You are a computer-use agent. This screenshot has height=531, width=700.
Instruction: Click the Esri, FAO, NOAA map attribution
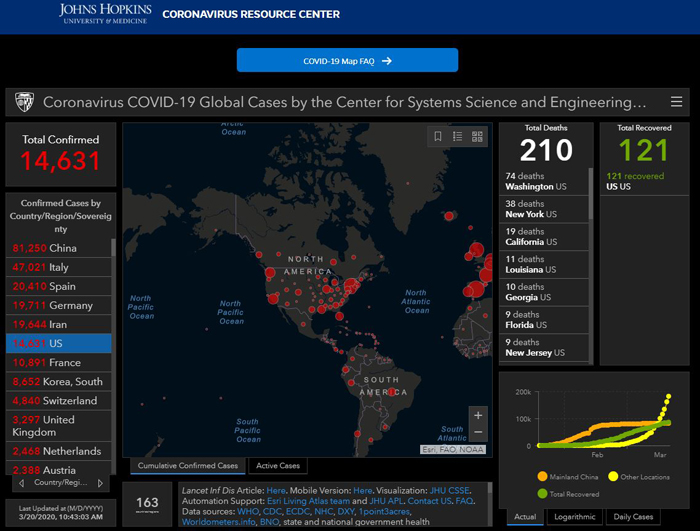point(453,449)
